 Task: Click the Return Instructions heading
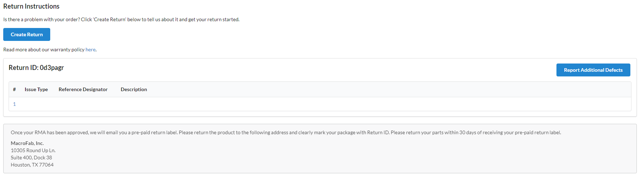31,6
